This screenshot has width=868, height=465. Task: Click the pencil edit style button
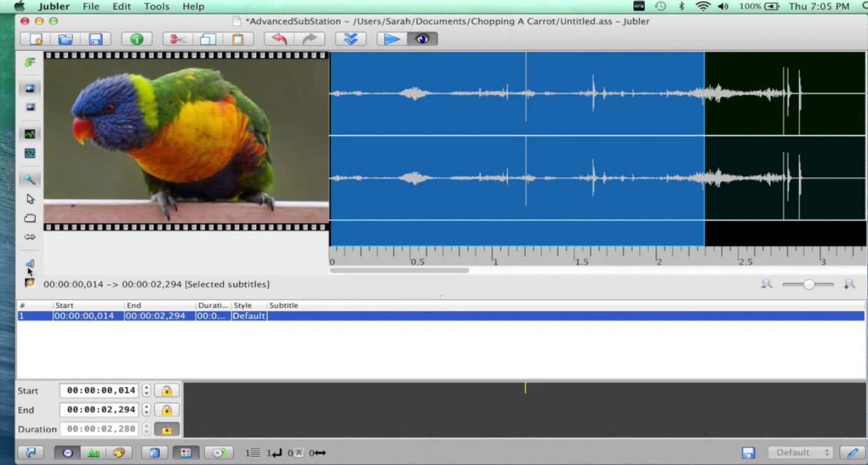[852, 452]
